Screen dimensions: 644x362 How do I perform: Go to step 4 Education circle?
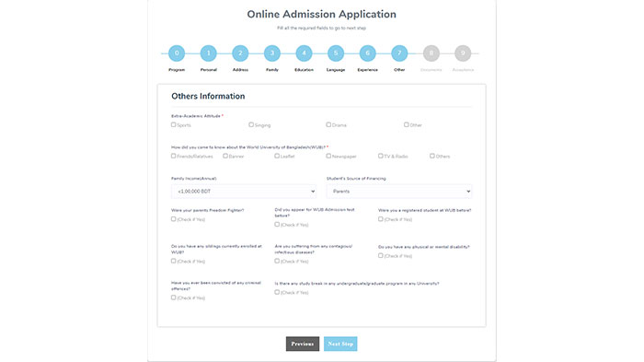pyautogui.click(x=304, y=53)
